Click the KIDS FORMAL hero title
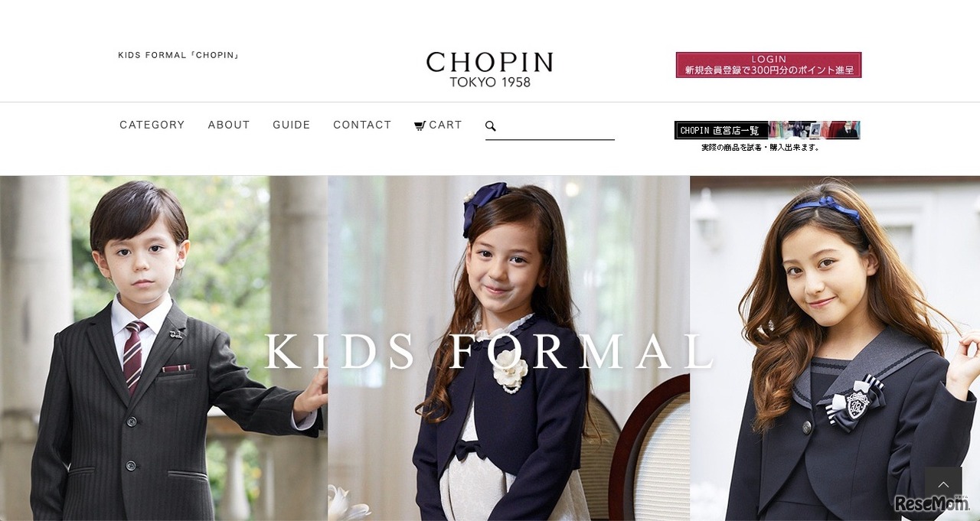 tap(490, 352)
